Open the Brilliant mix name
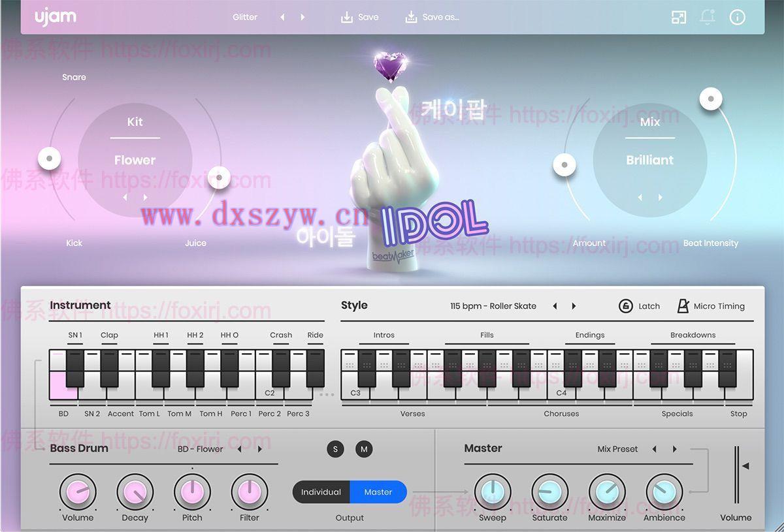 point(650,160)
